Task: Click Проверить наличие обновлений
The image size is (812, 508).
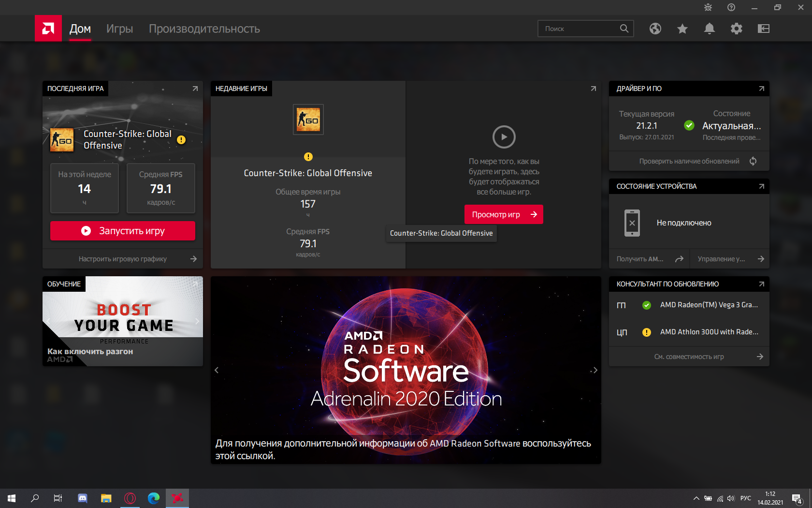Action: 689,161
